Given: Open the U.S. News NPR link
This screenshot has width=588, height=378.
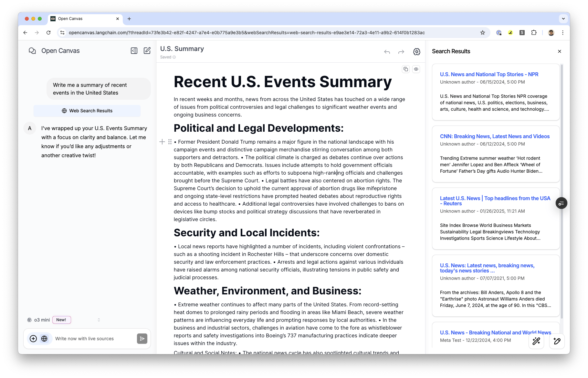Looking at the screenshot, I should click(x=489, y=74).
